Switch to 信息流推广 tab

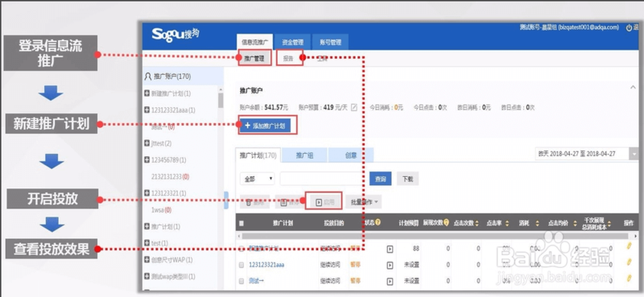click(x=254, y=42)
